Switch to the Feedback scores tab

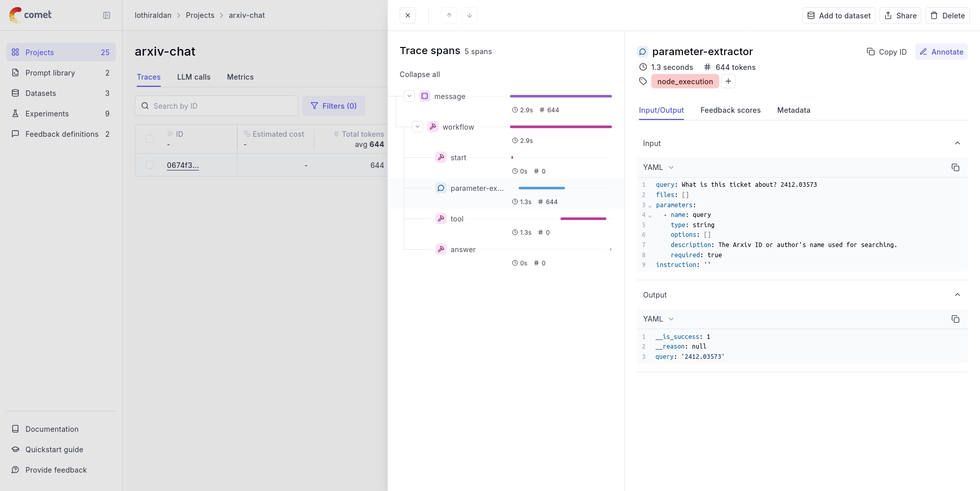click(730, 110)
